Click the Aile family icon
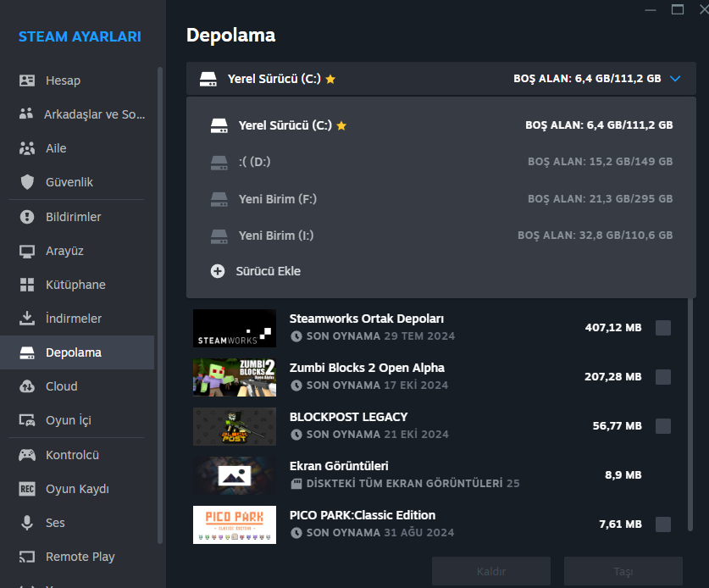Screen dimensions: 709x588 click(x=26, y=148)
